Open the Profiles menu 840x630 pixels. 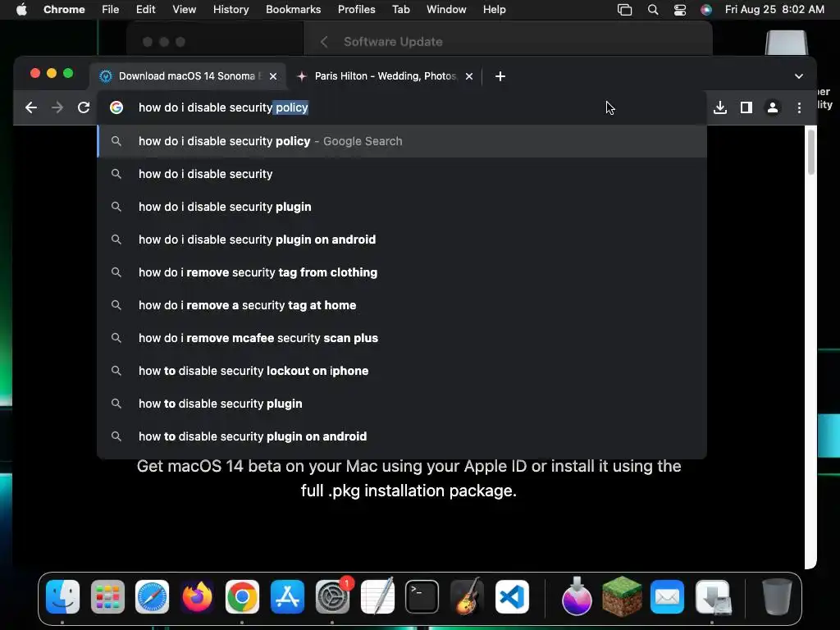357,10
